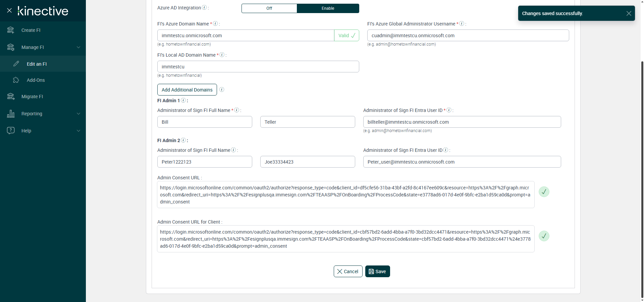
Task: Click the Manage FI bank icon
Action: point(11,47)
